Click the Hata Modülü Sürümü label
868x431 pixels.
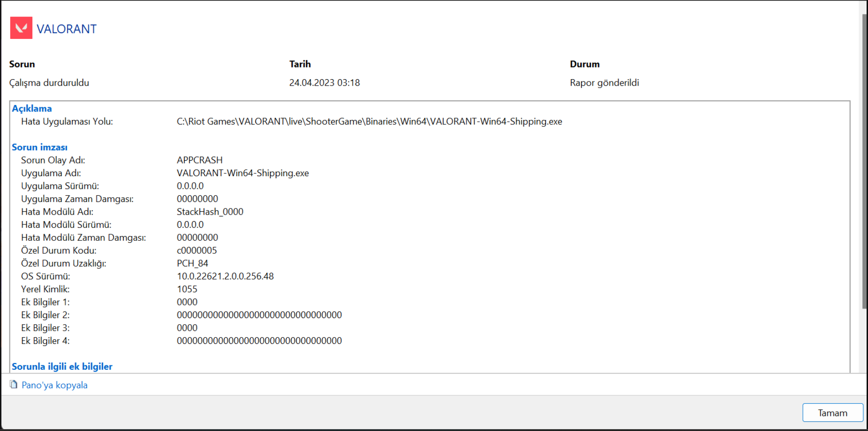coord(66,225)
